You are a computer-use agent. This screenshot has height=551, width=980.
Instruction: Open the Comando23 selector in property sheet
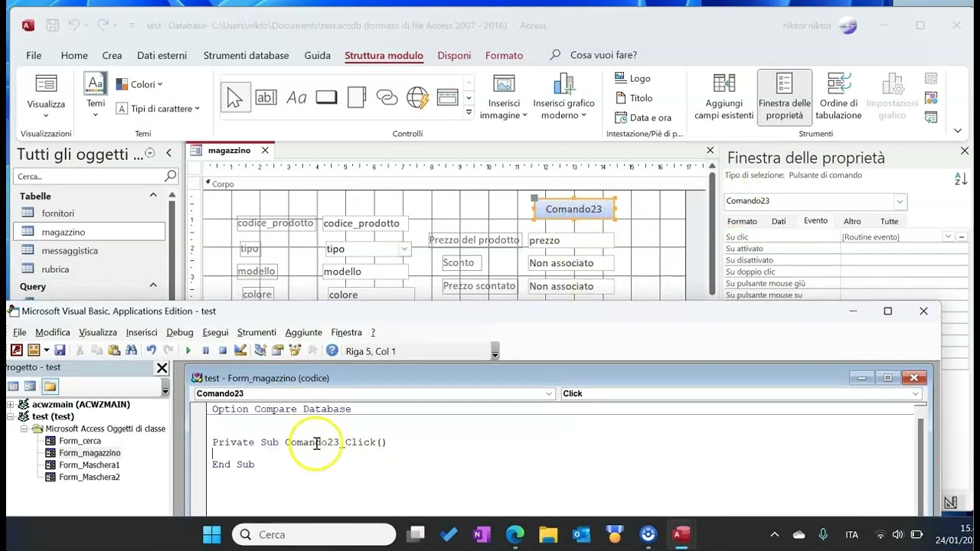pyautogui.click(x=900, y=201)
